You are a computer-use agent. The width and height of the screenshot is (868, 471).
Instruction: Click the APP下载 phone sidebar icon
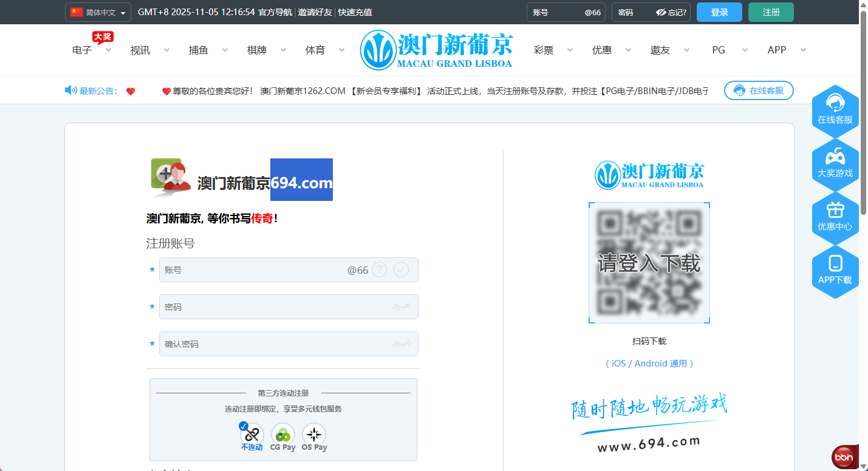(835, 269)
